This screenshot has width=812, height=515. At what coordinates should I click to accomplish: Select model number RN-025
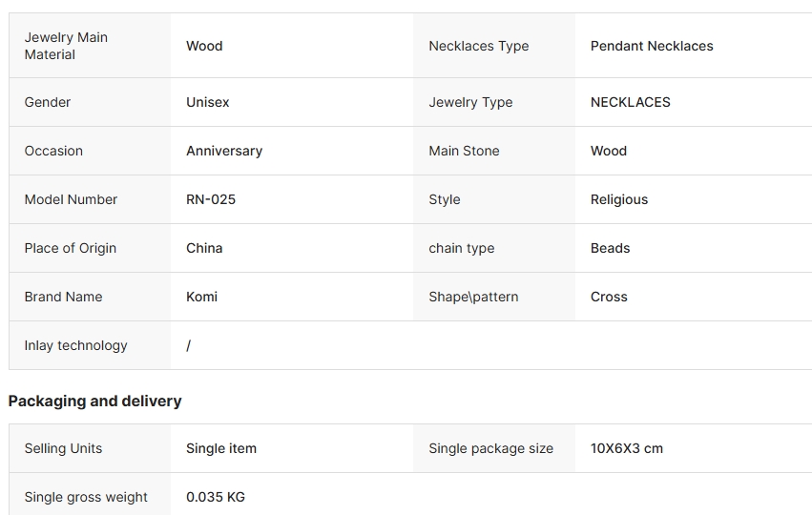(211, 199)
